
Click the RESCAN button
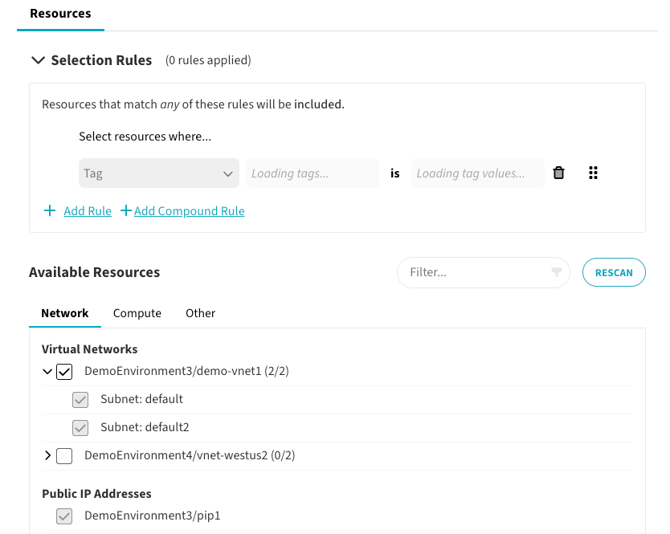point(614,272)
